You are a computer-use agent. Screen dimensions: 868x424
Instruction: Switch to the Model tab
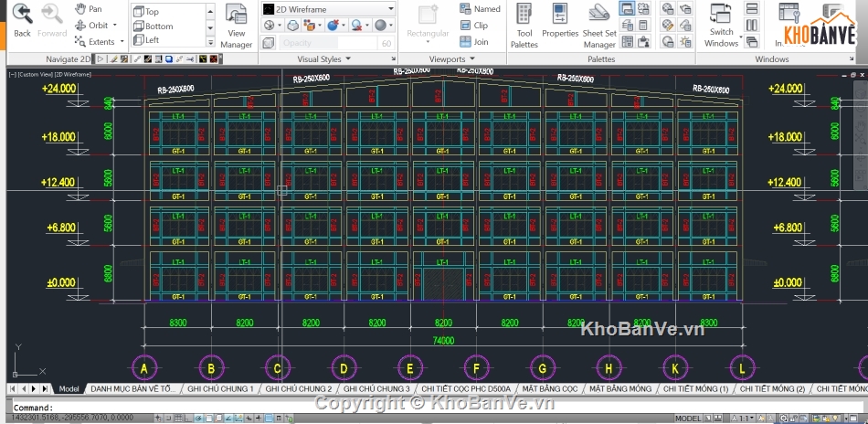[69, 389]
